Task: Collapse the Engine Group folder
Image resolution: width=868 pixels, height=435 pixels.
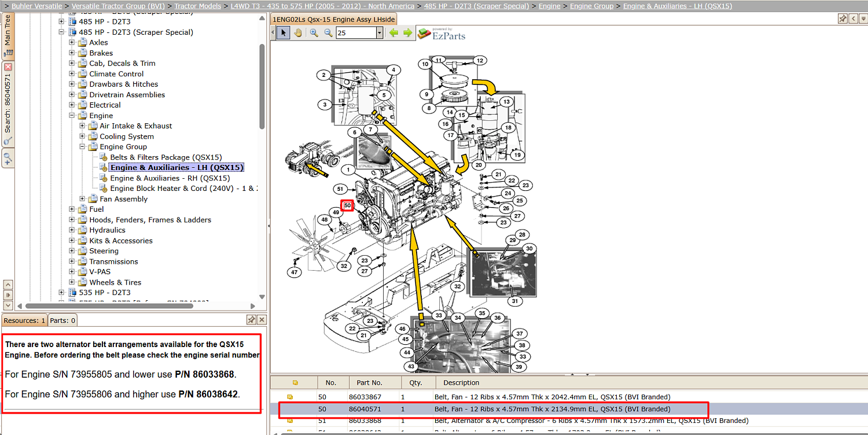Action: [x=82, y=147]
